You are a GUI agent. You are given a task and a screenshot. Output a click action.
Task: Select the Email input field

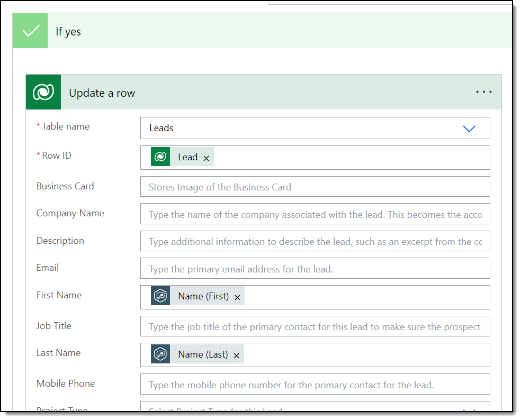[x=315, y=268]
